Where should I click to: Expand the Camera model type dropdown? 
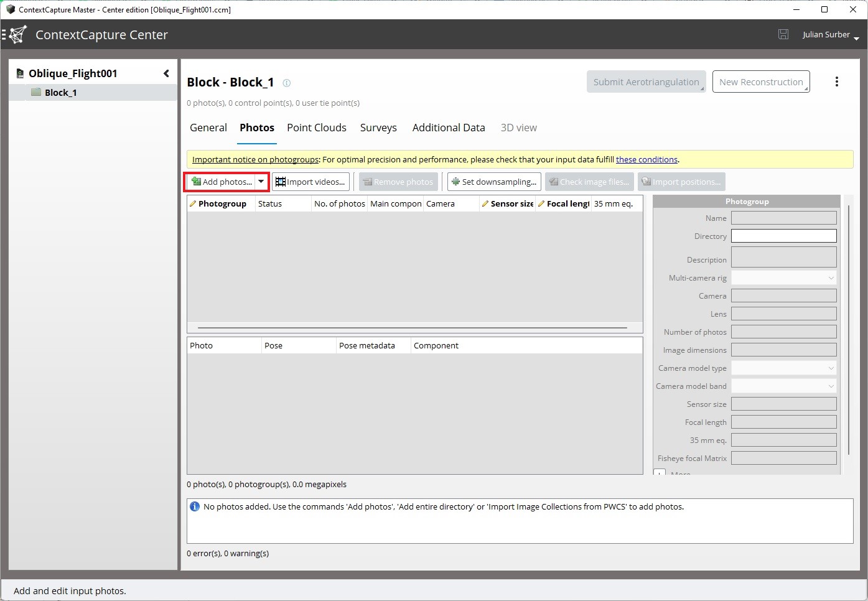pos(831,368)
